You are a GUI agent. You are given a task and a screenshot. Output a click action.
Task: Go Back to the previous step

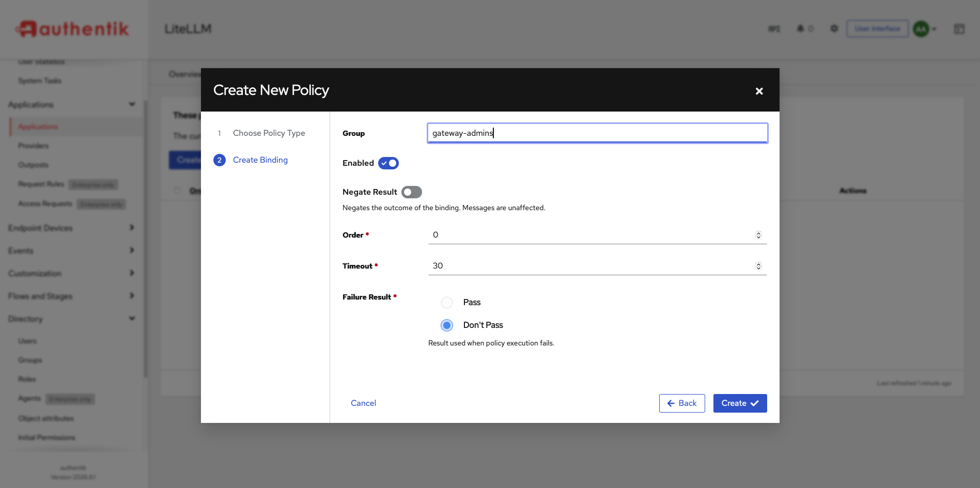(x=682, y=403)
